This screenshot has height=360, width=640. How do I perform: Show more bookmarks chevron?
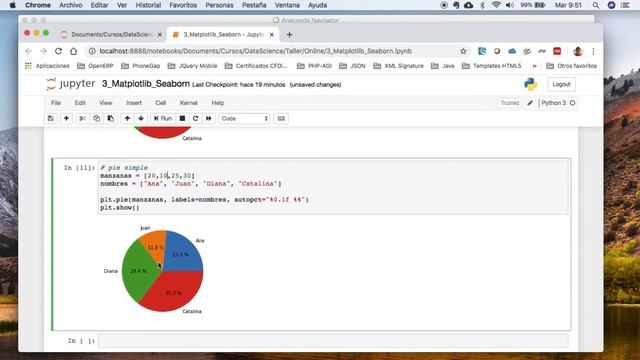click(x=534, y=66)
